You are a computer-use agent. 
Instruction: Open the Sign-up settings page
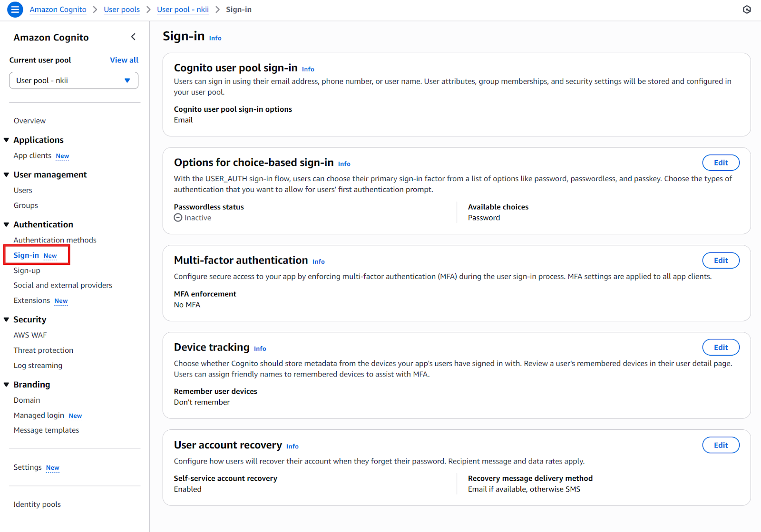coord(27,270)
